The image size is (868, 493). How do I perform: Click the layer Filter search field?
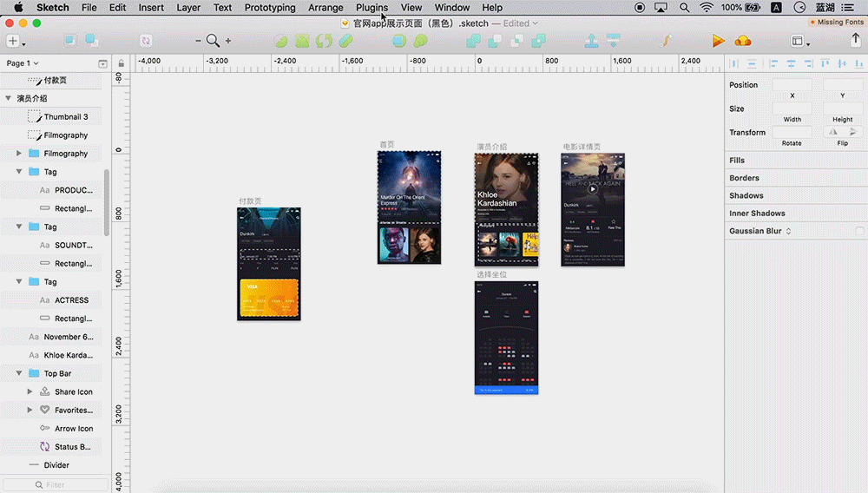(56, 484)
